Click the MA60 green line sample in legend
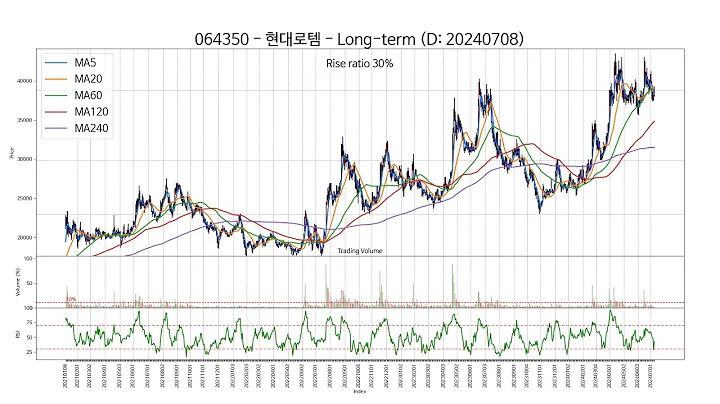 point(56,95)
